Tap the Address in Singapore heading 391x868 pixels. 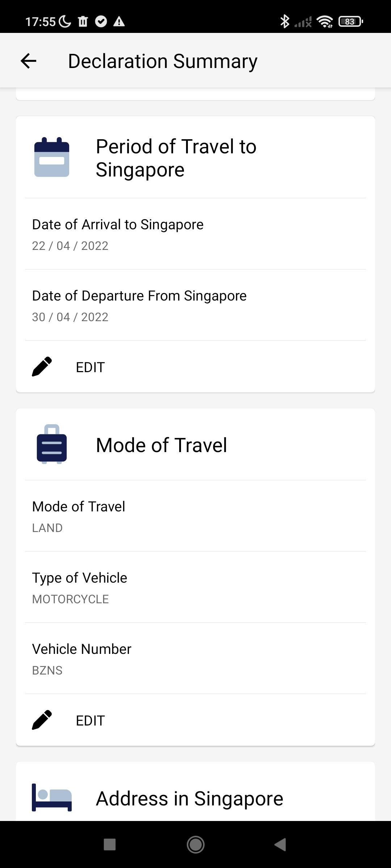pos(189,798)
